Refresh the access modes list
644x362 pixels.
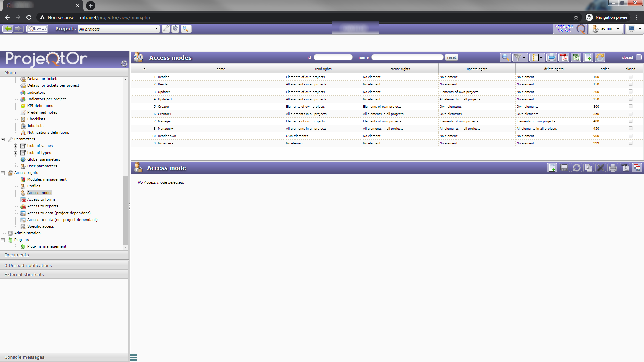600,58
